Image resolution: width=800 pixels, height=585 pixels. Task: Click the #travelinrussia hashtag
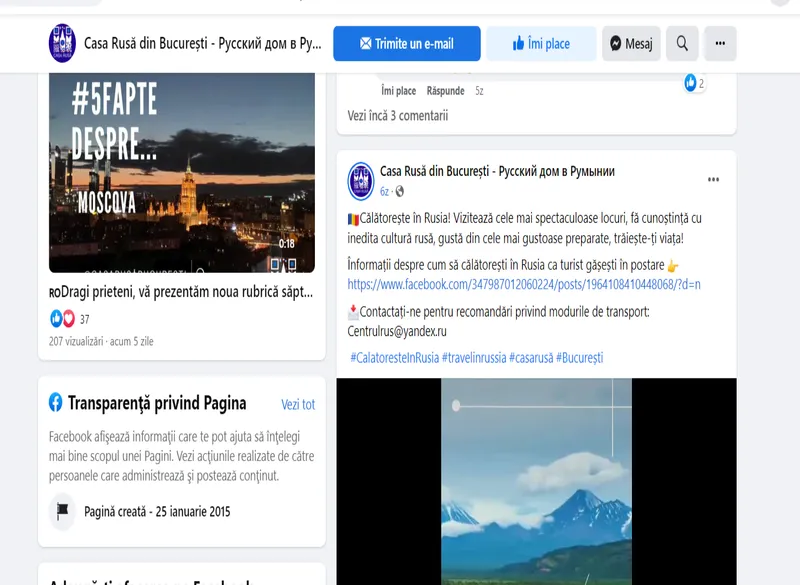(474, 358)
